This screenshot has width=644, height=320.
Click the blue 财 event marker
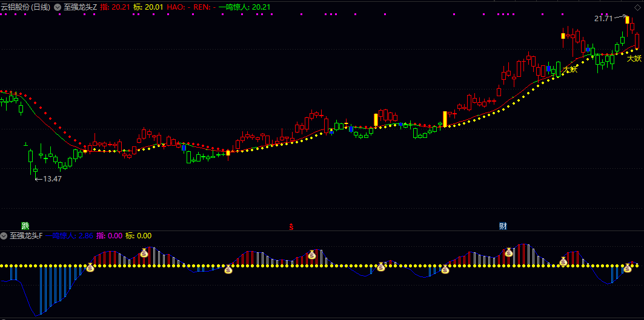click(x=503, y=226)
